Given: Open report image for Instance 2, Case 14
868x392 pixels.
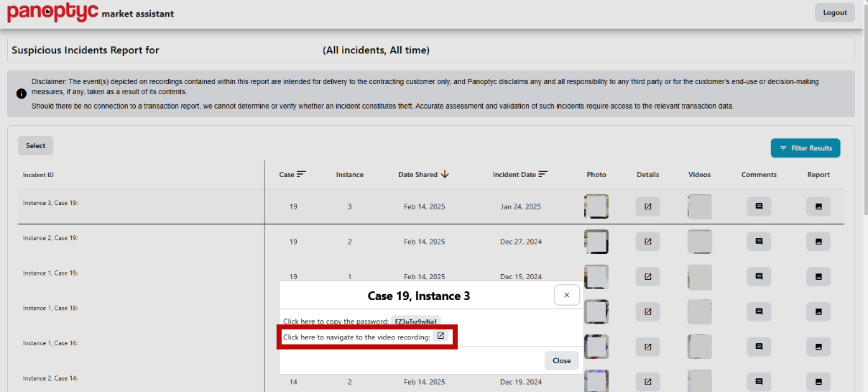Looking at the screenshot, I should coord(818,382).
